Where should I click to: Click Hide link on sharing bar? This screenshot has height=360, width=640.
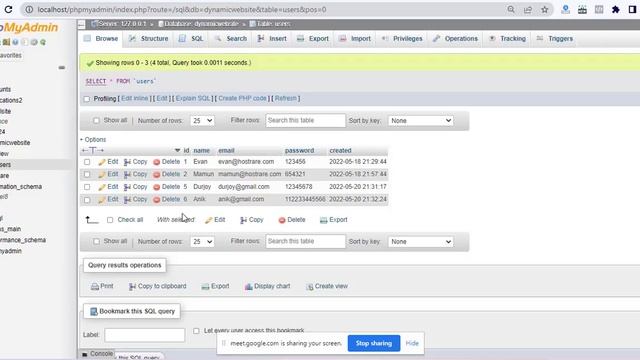[412, 343]
